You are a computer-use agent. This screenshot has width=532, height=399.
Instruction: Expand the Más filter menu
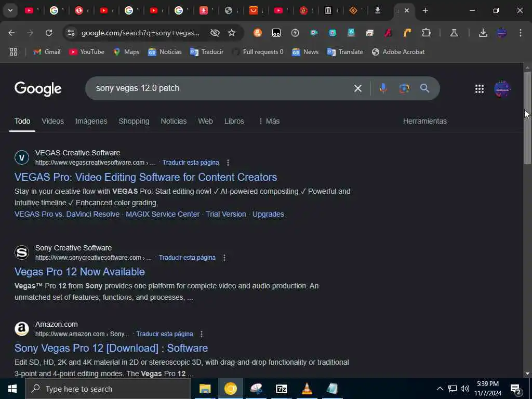[269, 121]
